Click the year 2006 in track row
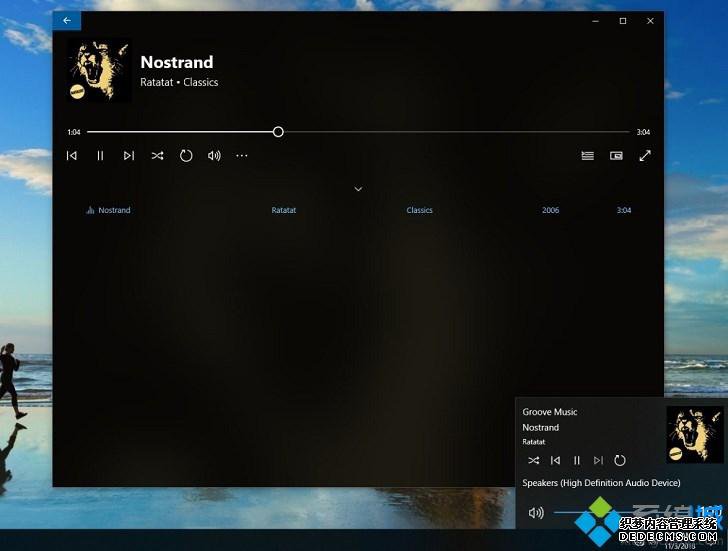728x551 pixels. coord(550,210)
